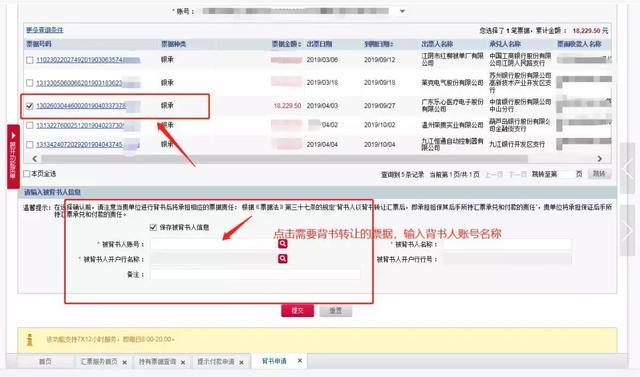Click the 票据种类 column header
Image resolution: width=640 pixels, height=377 pixels.
[173, 44]
